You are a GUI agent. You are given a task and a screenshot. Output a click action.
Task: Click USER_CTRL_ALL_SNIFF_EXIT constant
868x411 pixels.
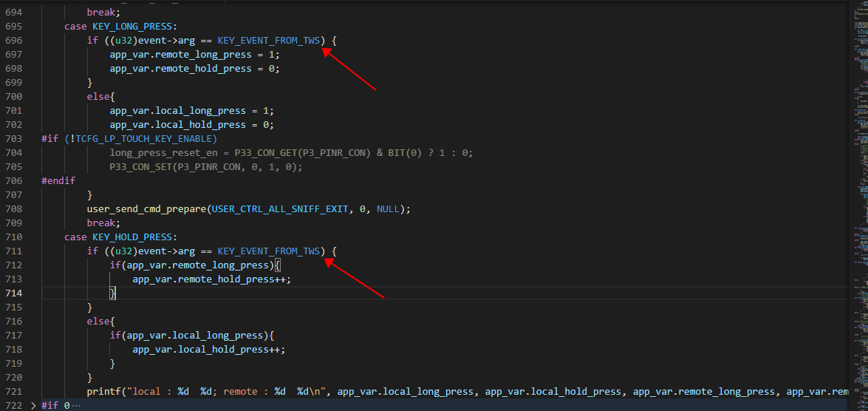280,208
